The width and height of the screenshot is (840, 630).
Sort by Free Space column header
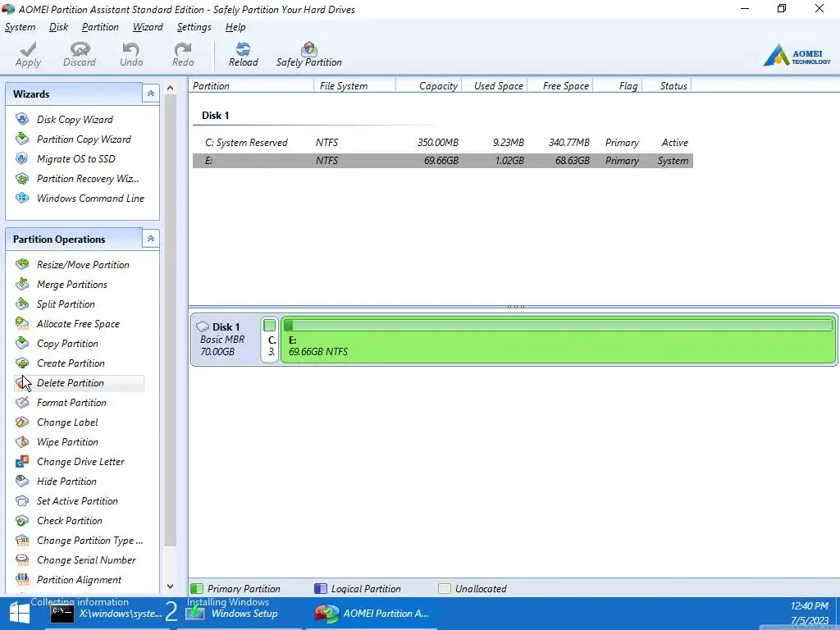click(559, 85)
